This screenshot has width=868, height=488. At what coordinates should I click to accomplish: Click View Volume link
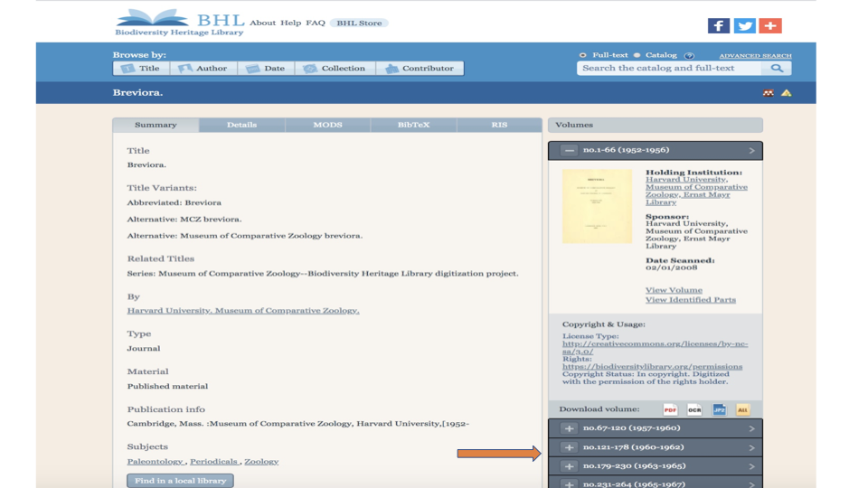pos(674,290)
